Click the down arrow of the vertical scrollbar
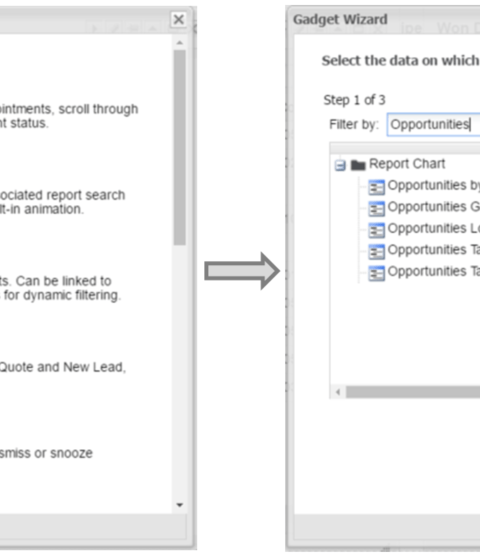This screenshot has height=555, width=480. (x=180, y=505)
